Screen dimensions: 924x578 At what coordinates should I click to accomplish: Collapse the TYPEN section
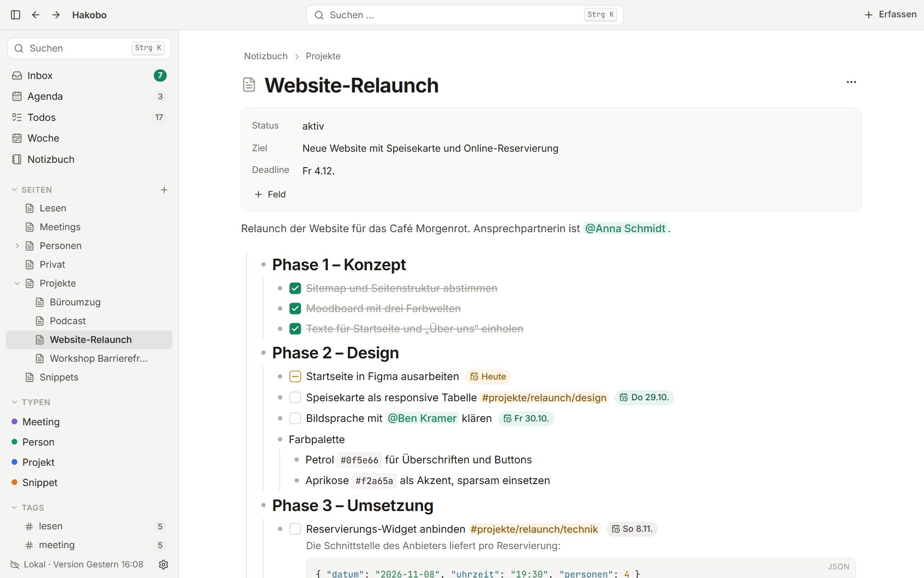[14, 402]
